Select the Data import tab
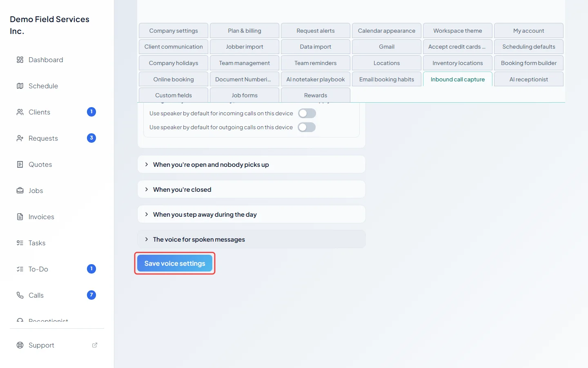This screenshot has width=588, height=368. point(316,47)
